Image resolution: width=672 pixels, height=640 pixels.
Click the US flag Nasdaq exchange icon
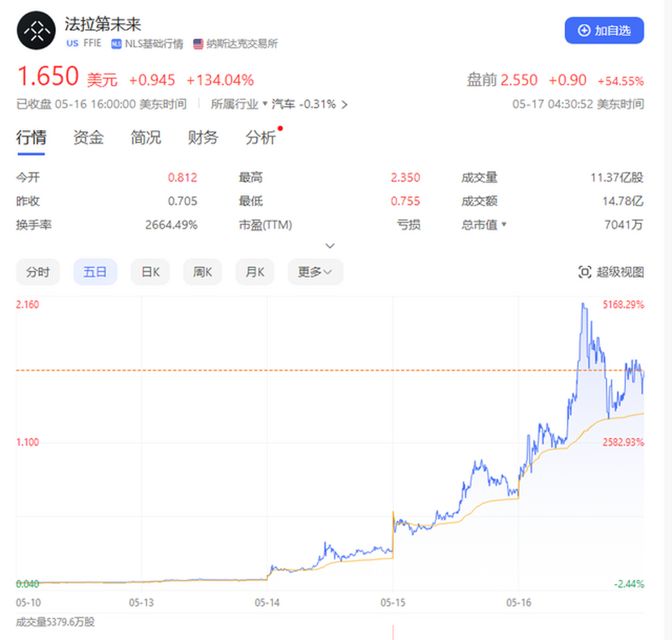[x=198, y=44]
